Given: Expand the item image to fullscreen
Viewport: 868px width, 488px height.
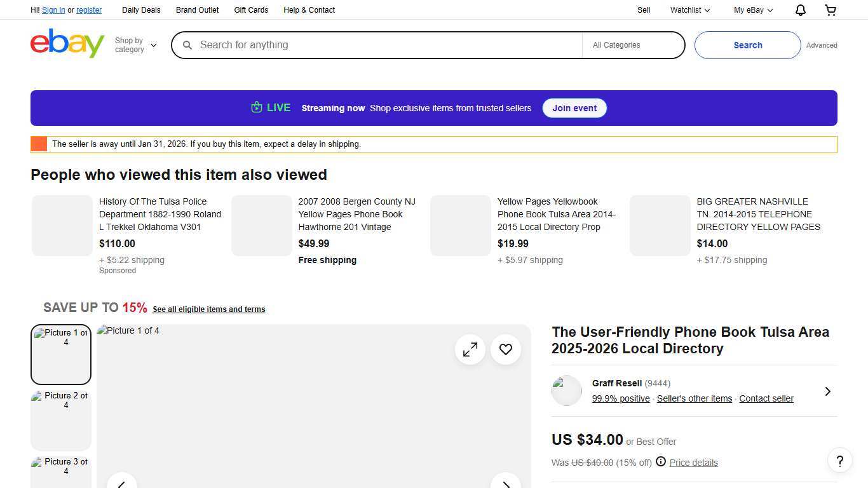Looking at the screenshot, I should coord(470,349).
